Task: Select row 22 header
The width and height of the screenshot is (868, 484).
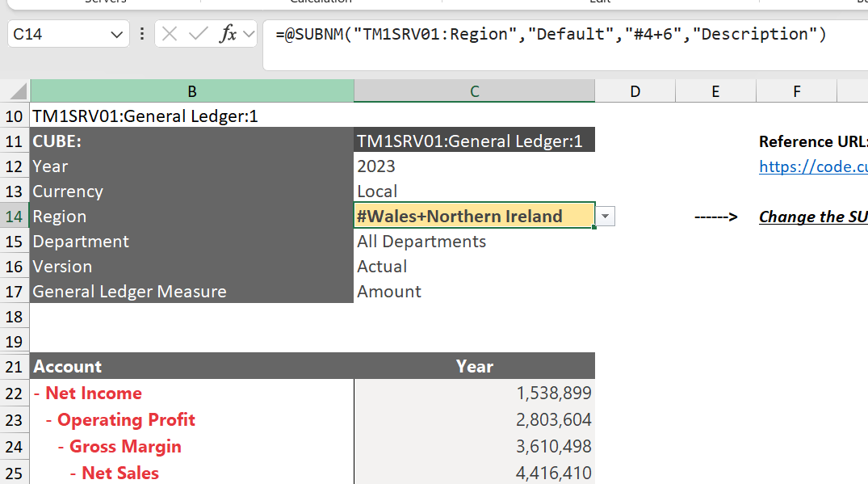Action: [x=15, y=394]
